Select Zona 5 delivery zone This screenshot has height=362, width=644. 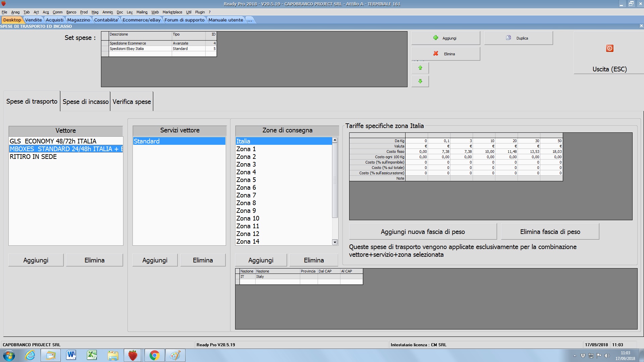284,180
